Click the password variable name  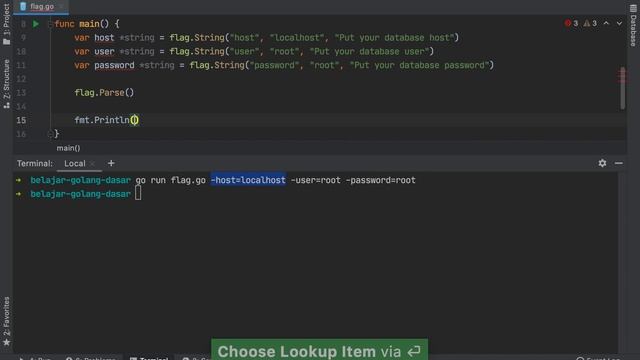tap(114, 65)
